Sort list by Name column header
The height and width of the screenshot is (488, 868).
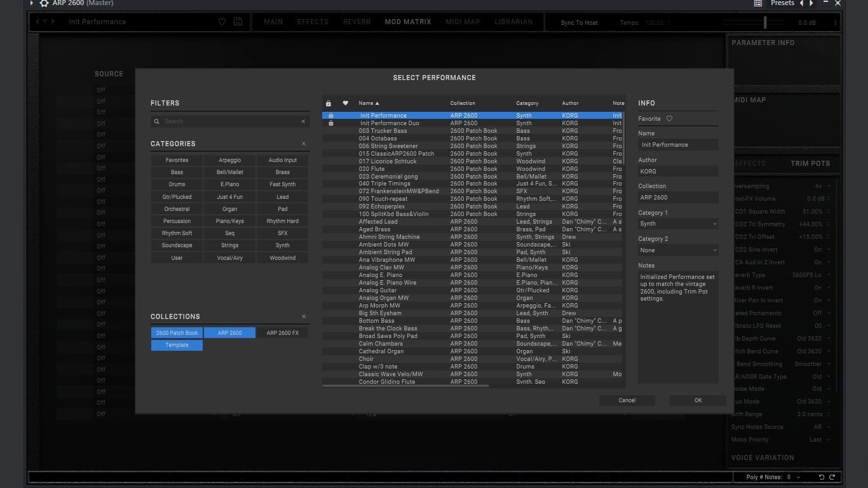(x=369, y=103)
